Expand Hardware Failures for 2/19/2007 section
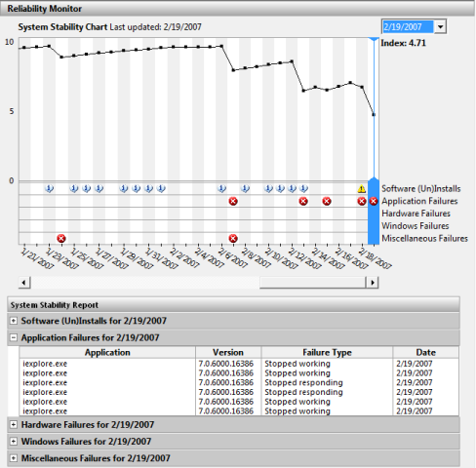Image resolution: width=476 pixels, height=468 pixels. (x=14, y=424)
